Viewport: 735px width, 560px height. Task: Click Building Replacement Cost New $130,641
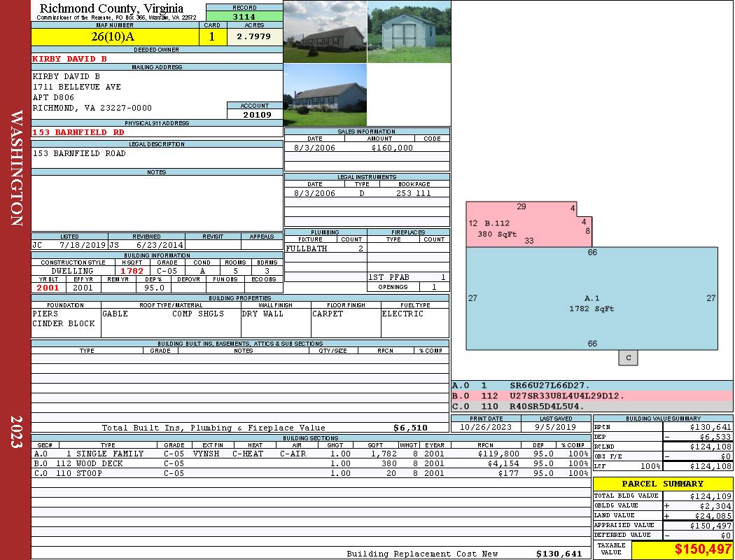(x=559, y=554)
